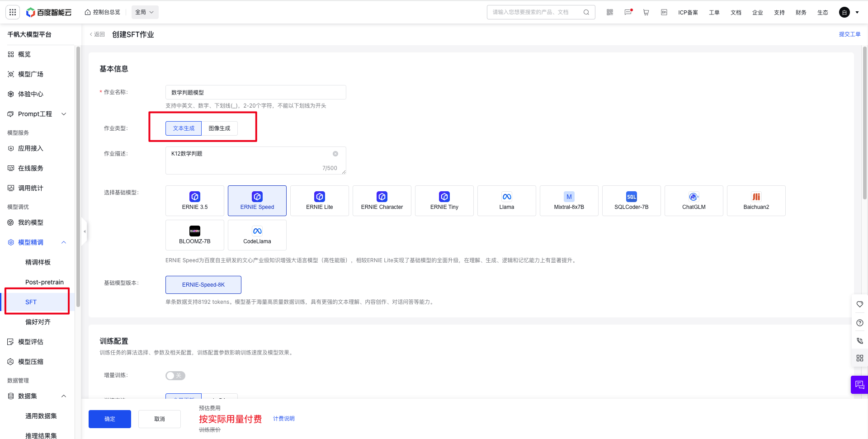868x439 pixels.
Task: Edit the 作业描述 textarea
Action: 256,160
